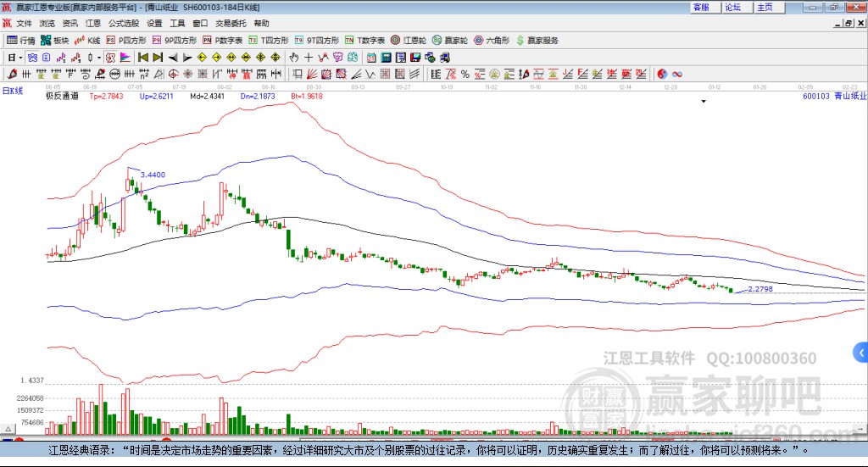The height and width of the screenshot is (467, 868).
Task: Open the 行情 quotes view
Action: coord(21,41)
